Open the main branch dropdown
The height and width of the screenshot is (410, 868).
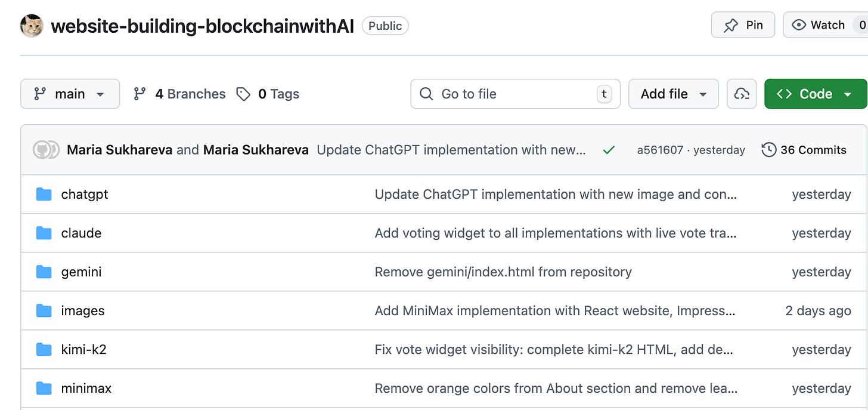click(x=70, y=94)
